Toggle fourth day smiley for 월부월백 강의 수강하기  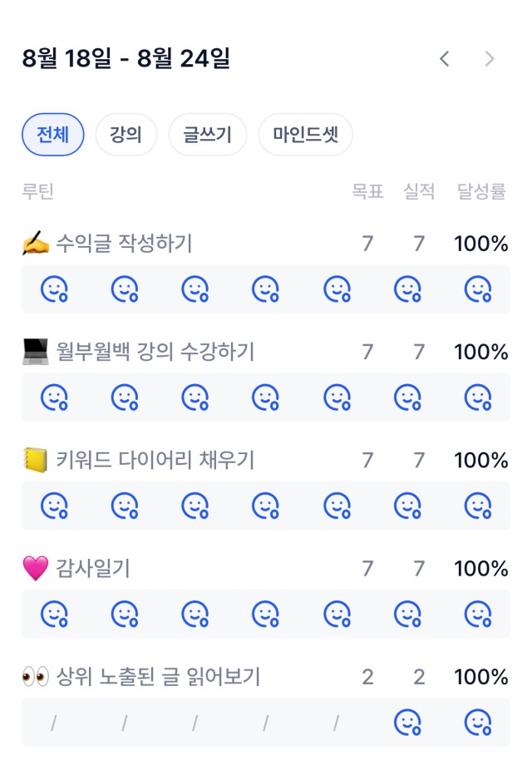(265, 397)
